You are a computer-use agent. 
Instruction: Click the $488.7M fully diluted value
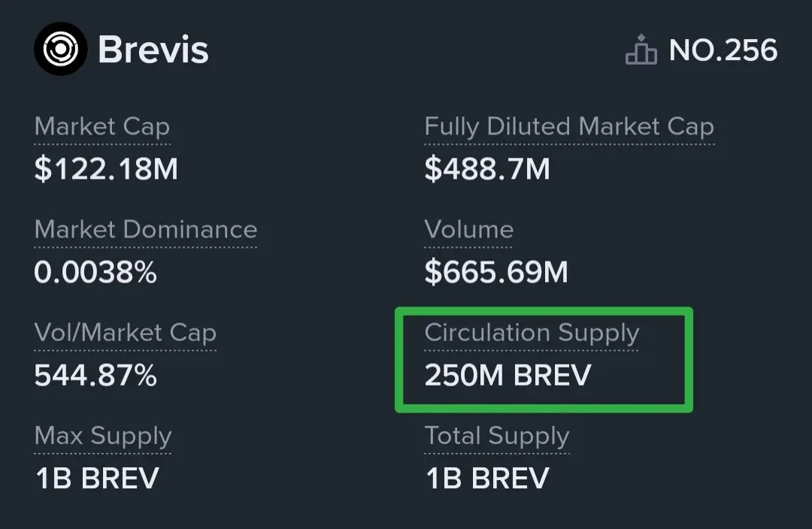click(x=487, y=169)
